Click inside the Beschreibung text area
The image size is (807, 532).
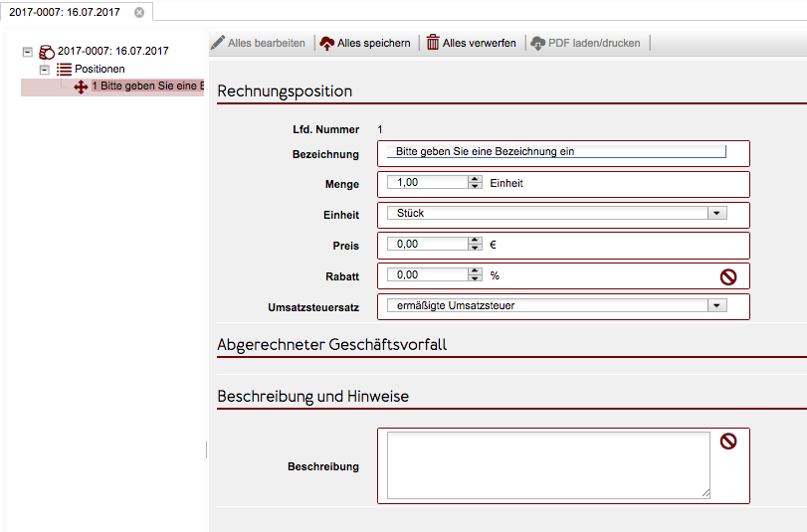click(547, 464)
